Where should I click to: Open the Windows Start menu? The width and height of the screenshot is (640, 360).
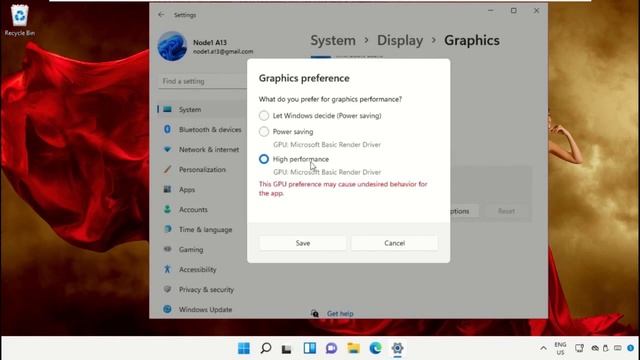[244, 348]
